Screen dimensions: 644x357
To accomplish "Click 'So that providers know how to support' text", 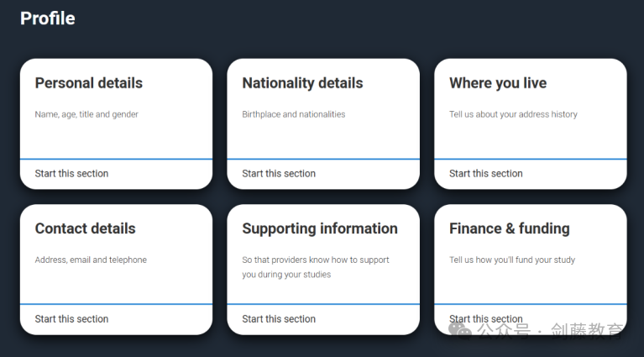I will tap(316, 260).
